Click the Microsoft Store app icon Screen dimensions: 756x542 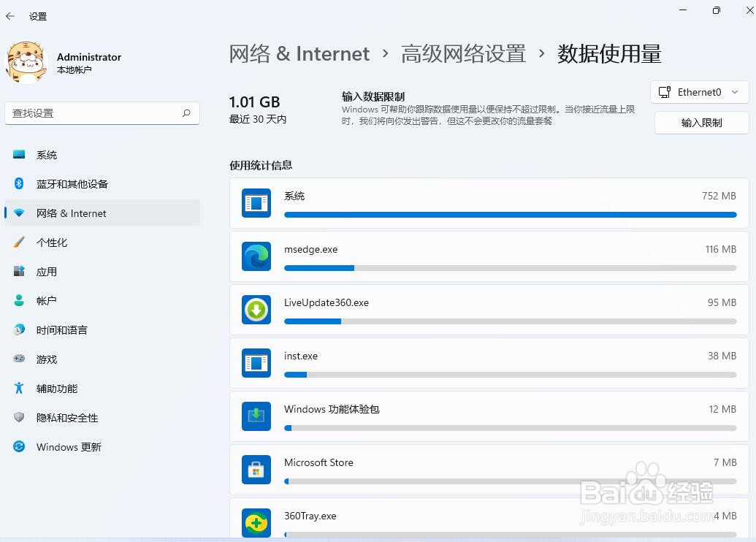[256, 470]
